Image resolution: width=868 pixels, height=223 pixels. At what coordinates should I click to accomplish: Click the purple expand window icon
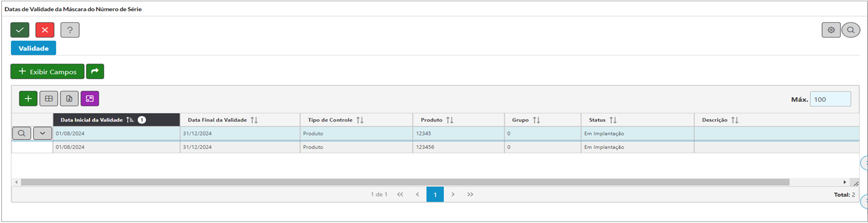coord(90,98)
